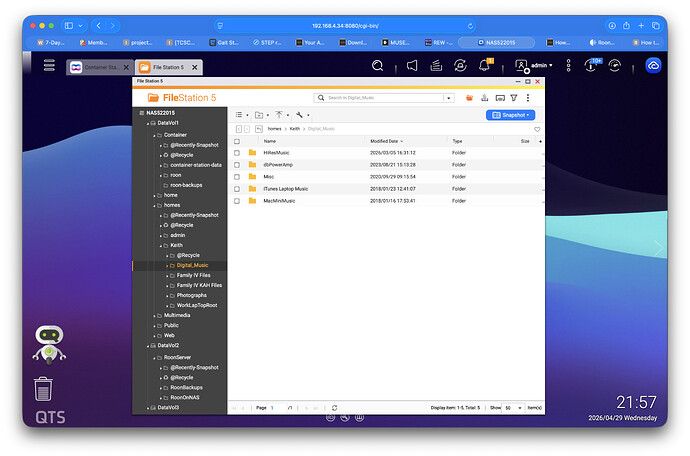Close the Container Station app tab

click(x=126, y=67)
